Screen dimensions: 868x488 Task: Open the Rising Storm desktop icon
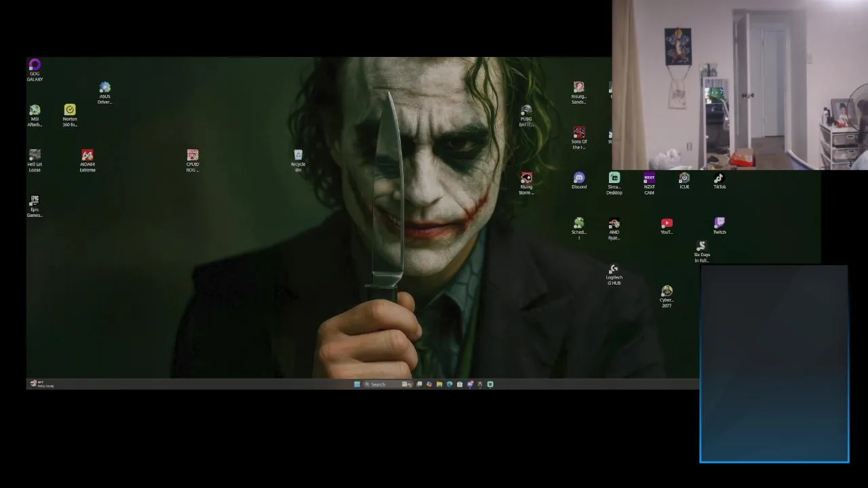point(526,183)
